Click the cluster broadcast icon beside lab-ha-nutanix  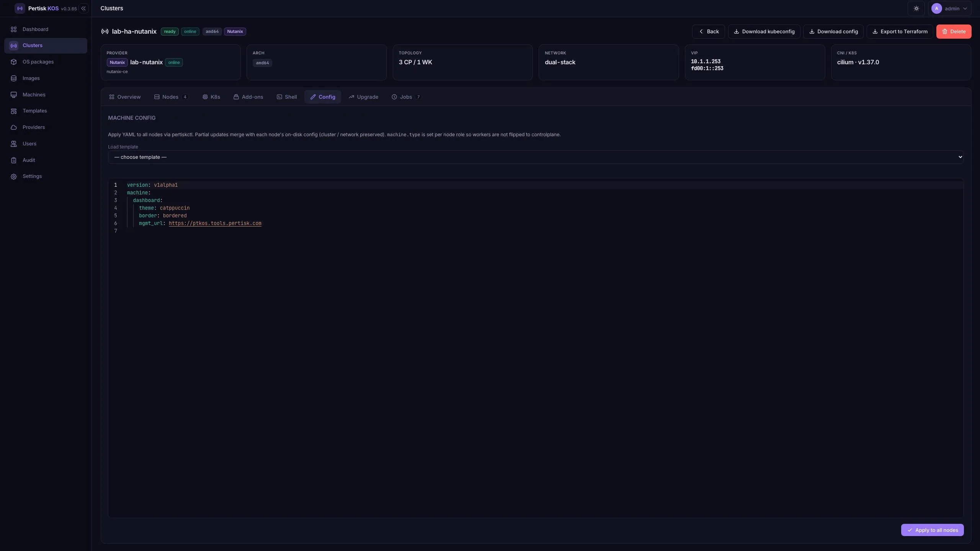click(105, 32)
